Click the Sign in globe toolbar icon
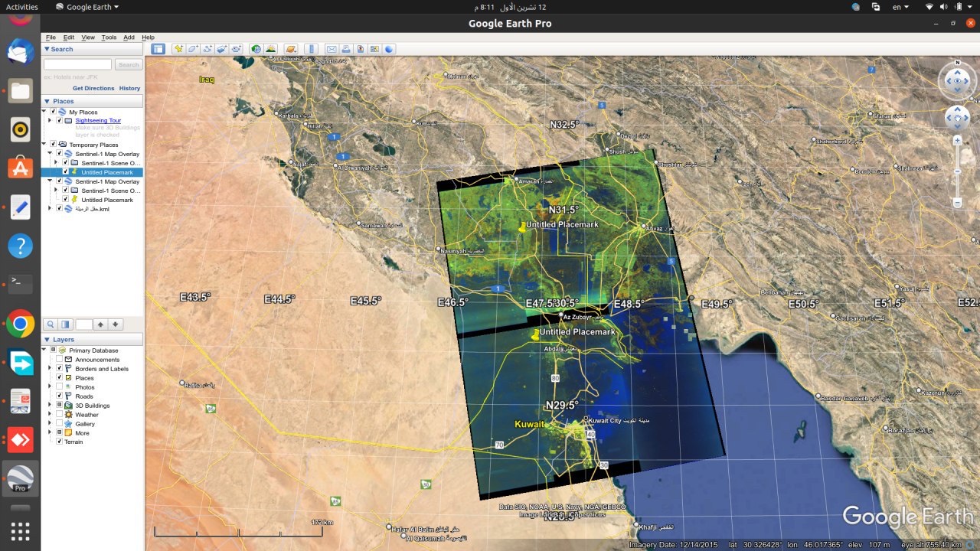The width and height of the screenshot is (980, 551). click(390, 49)
